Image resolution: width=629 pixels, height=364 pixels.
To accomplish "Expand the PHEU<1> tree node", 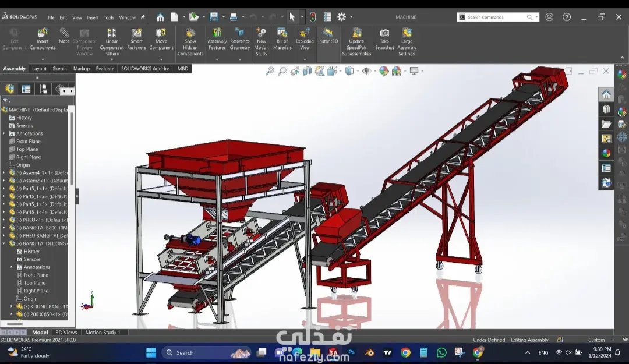I will 5,220.
